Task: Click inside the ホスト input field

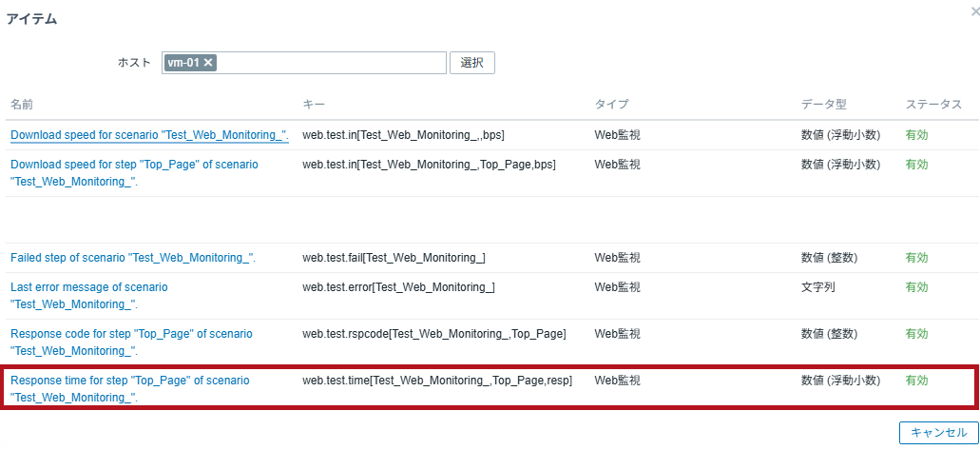Action: (x=331, y=63)
